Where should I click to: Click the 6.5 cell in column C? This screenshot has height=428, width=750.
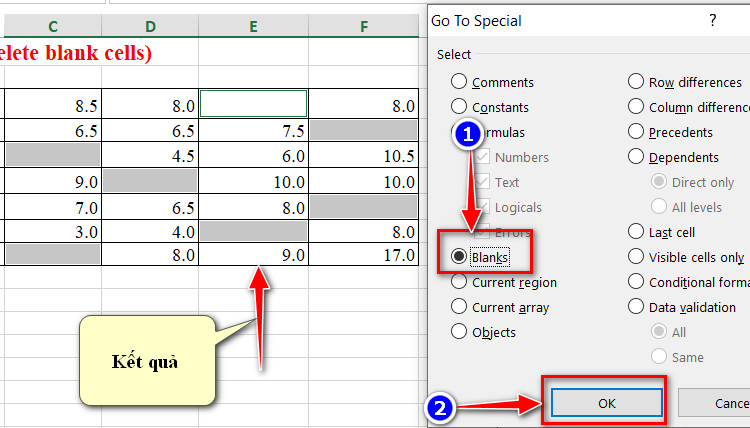[53, 130]
